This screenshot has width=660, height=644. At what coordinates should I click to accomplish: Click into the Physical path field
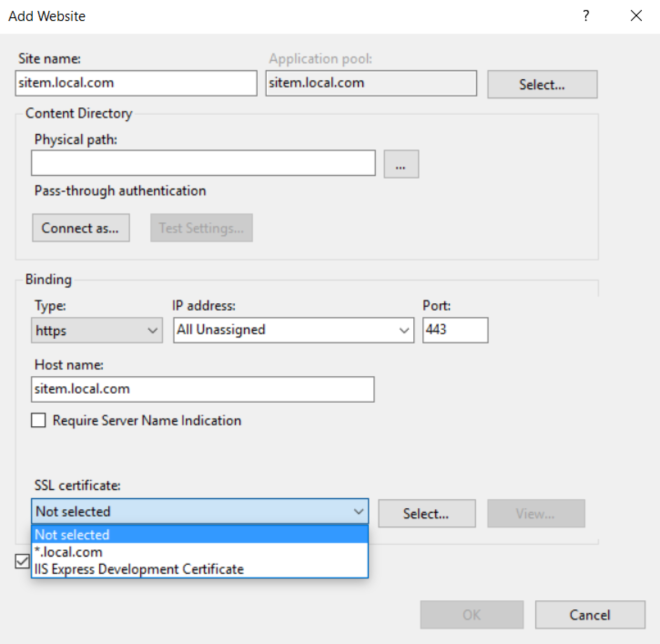pos(203,163)
